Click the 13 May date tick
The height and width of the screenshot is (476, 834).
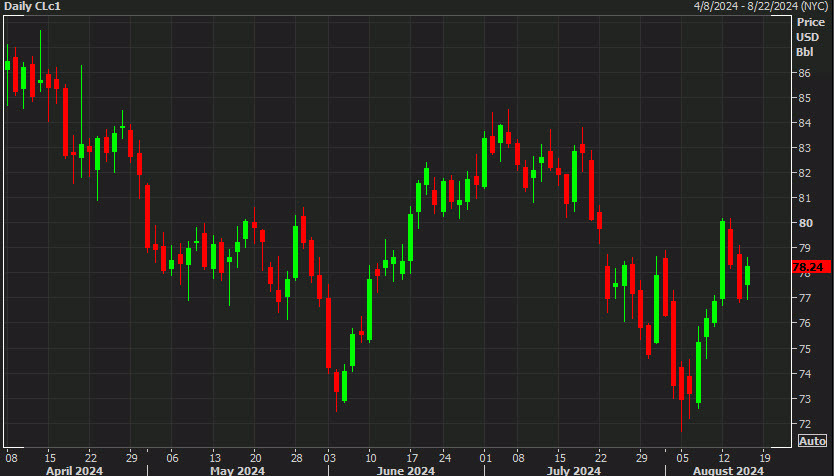click(214, 458)
